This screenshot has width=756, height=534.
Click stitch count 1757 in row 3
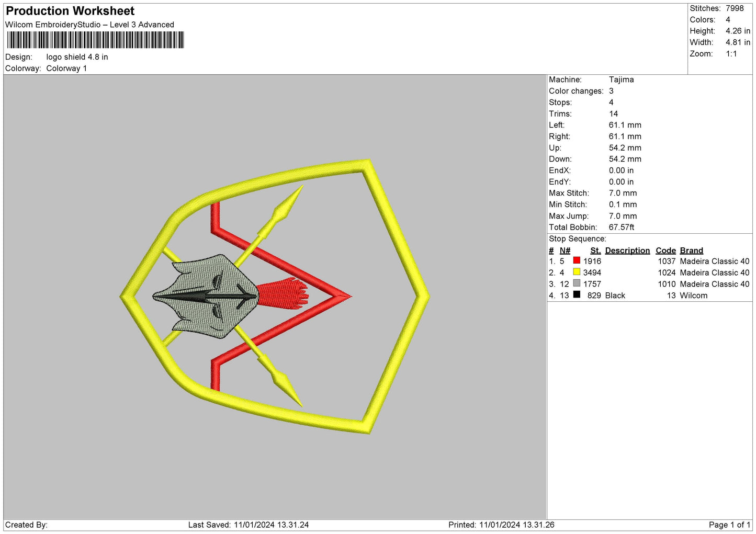592,285
